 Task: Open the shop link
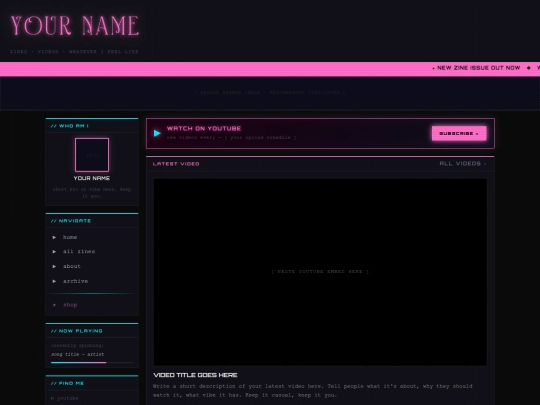tap(70, 305)
